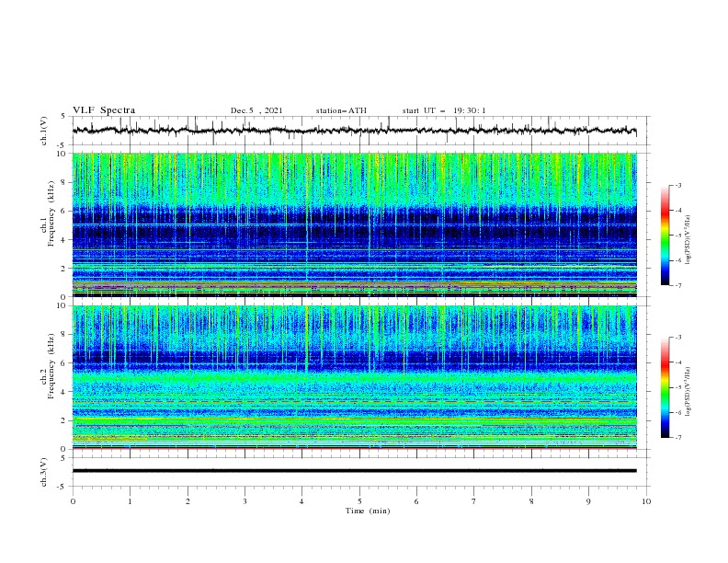Click time axis tick label "2"

[x=188, y=501]
